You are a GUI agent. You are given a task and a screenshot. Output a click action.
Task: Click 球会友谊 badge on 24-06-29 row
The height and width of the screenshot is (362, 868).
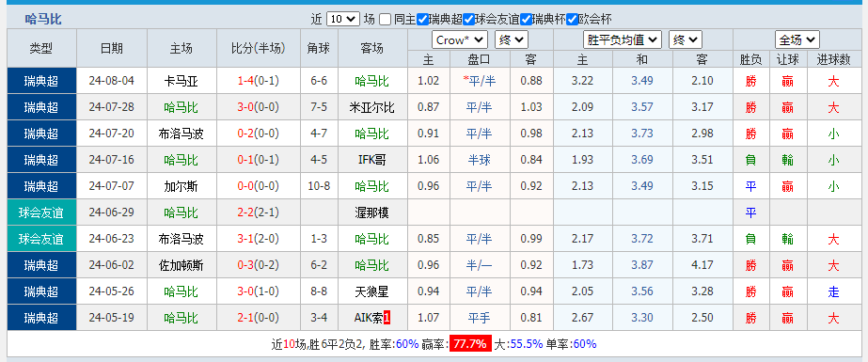(41, 212)
